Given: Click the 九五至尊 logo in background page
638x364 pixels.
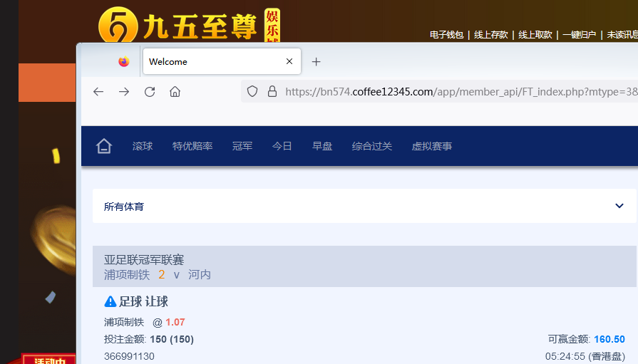Looking at the screenshot, I should click(x=189, y=25).
